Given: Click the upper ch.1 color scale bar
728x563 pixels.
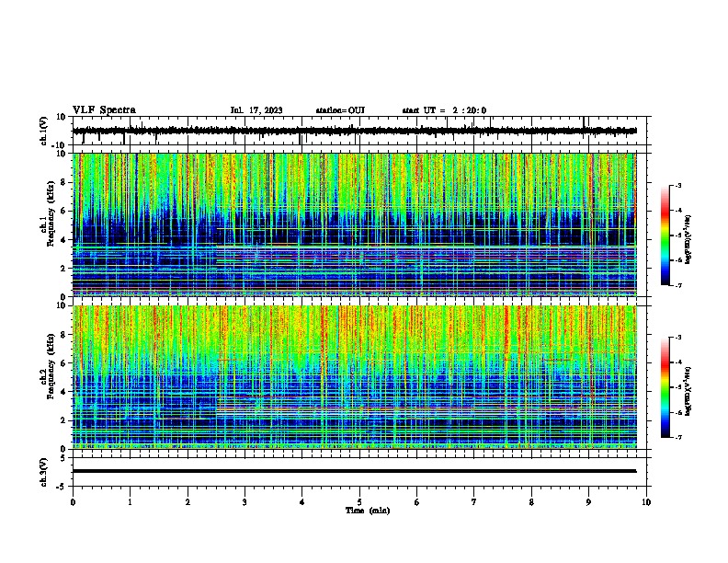Looking at the screenshot, I should tap(665, 236).
